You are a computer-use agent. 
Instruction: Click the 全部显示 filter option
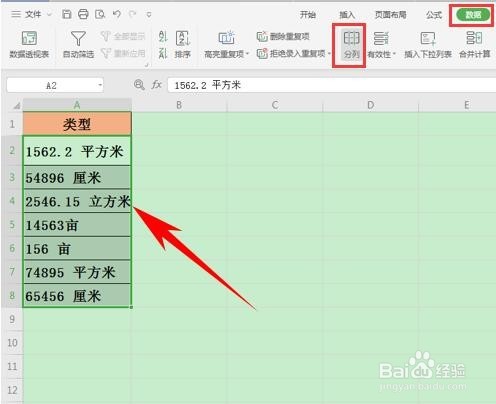tap(123, 36)
